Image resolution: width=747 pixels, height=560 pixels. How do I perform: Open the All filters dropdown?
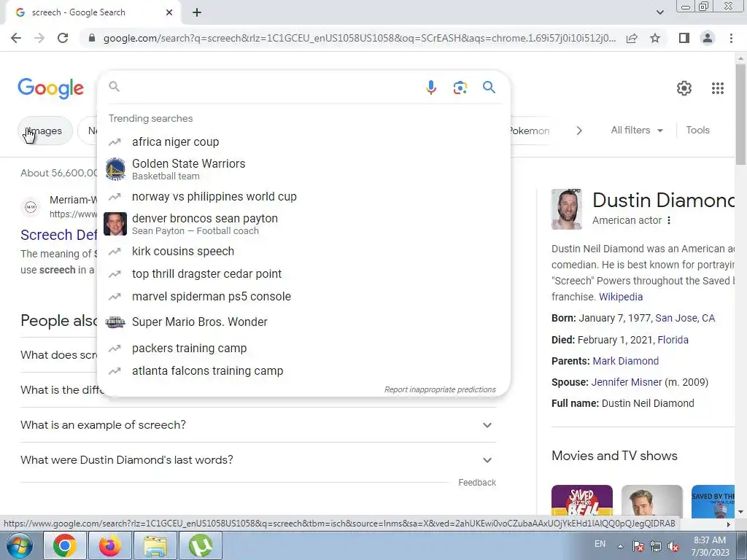coord(637,130)
